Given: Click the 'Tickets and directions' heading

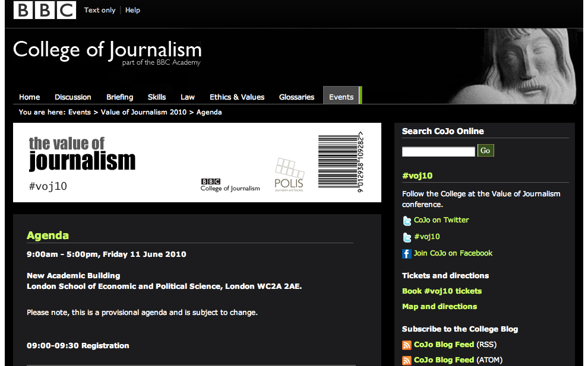Looking at the screenshot, I should click(445, 275).
